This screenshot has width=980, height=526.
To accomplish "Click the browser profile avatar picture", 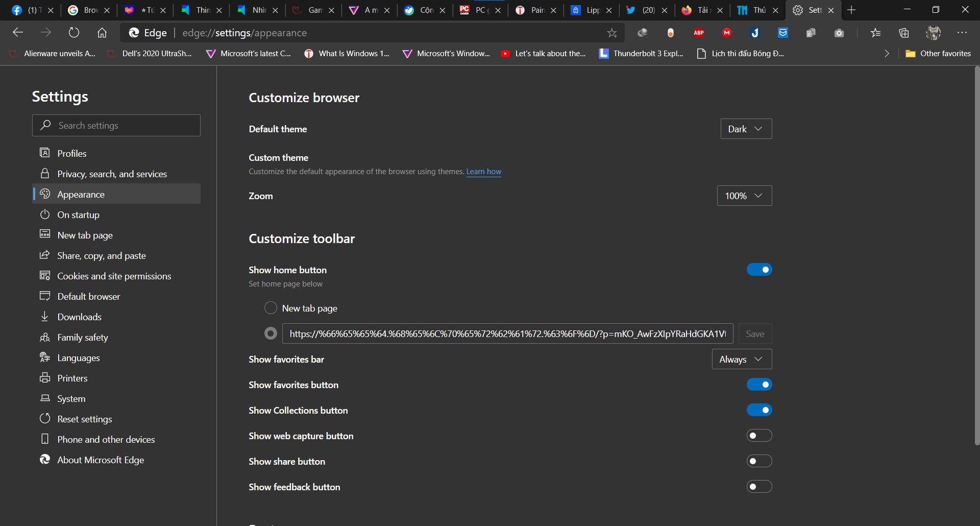I will [933, 32].
